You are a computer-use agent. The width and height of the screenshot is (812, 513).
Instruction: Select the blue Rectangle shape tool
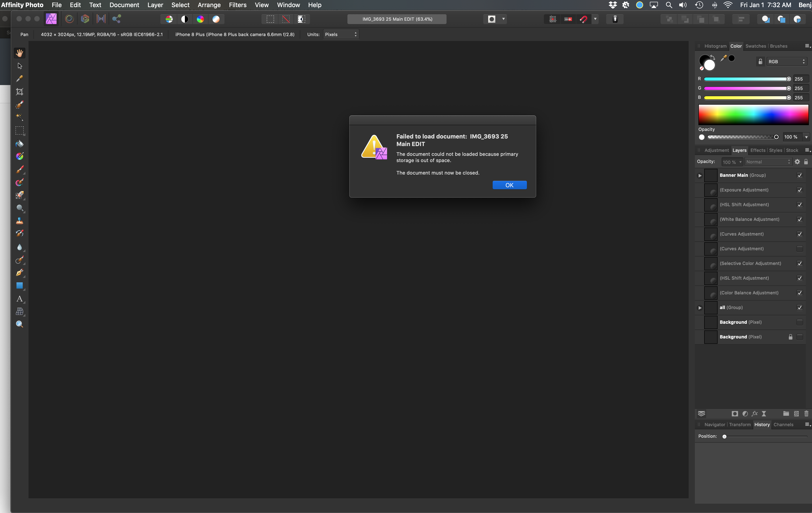[20, 285]
